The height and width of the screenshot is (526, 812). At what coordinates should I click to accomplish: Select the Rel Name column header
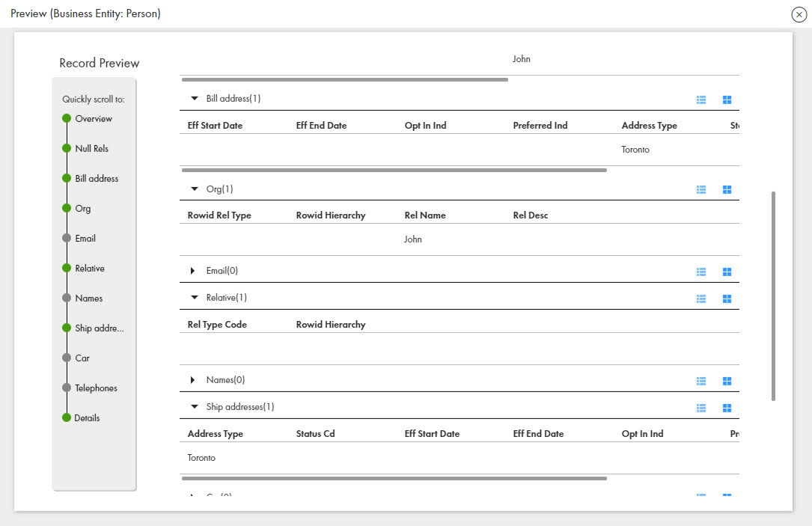pos(424,215)
